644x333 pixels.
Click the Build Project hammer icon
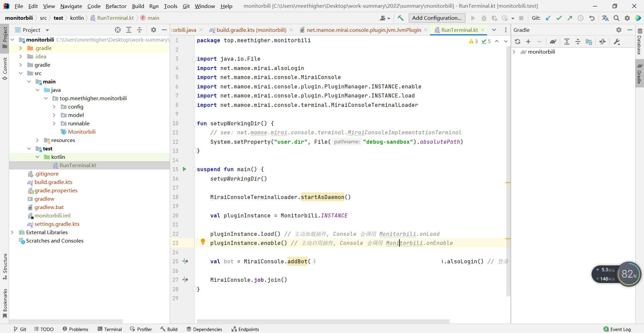pos(400,18)
